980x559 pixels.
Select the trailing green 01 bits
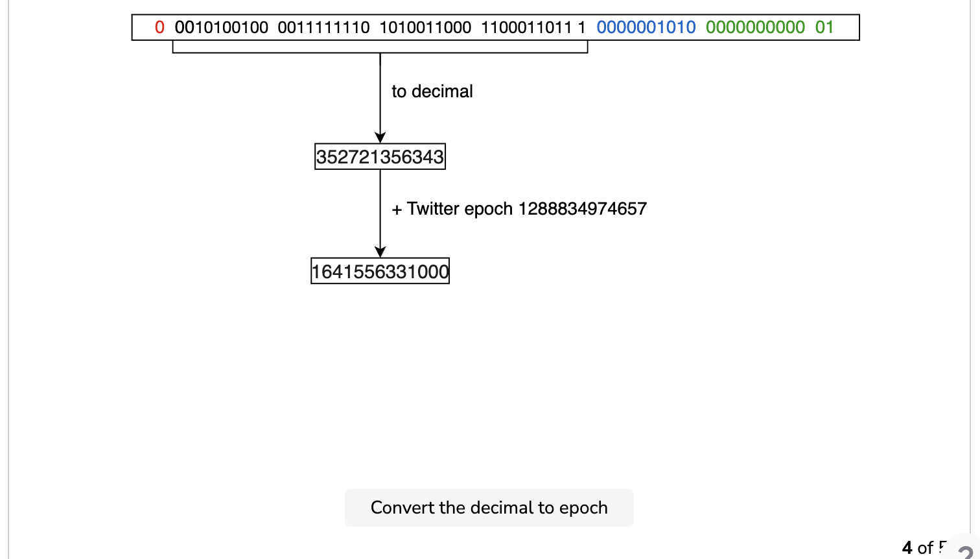coord(824,27)
